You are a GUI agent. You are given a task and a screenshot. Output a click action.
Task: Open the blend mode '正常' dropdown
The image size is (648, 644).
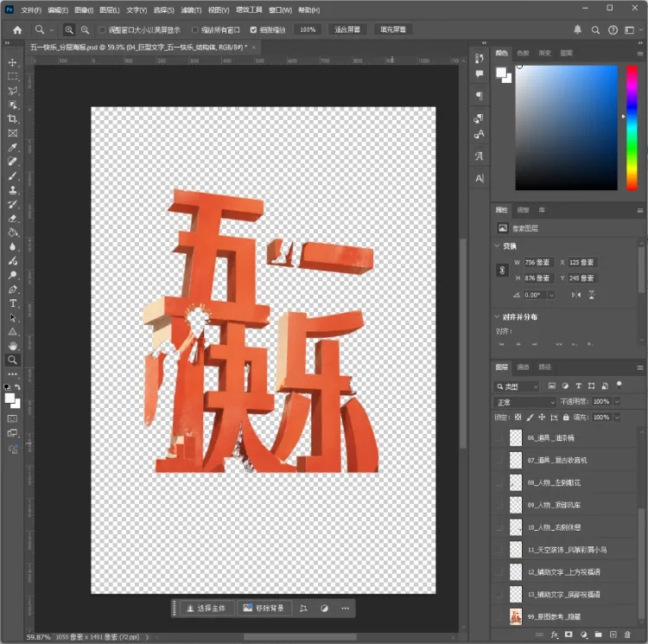(x=524, y=402)
